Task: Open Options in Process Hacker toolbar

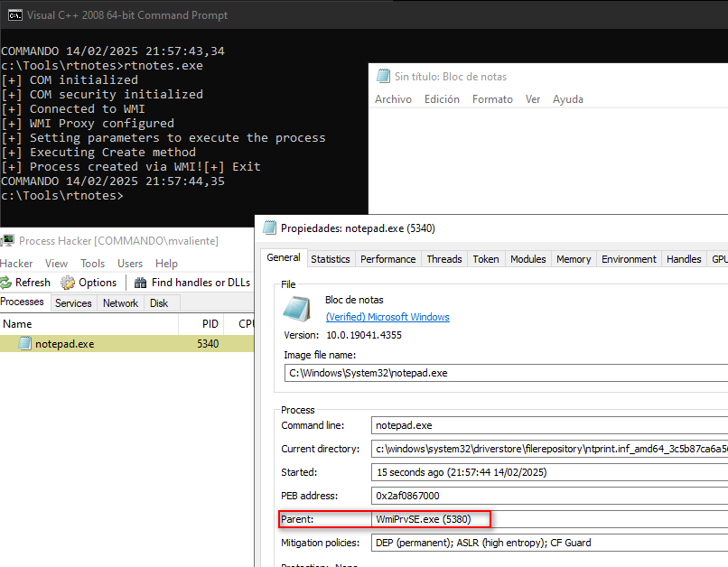Action: (89, 282)
